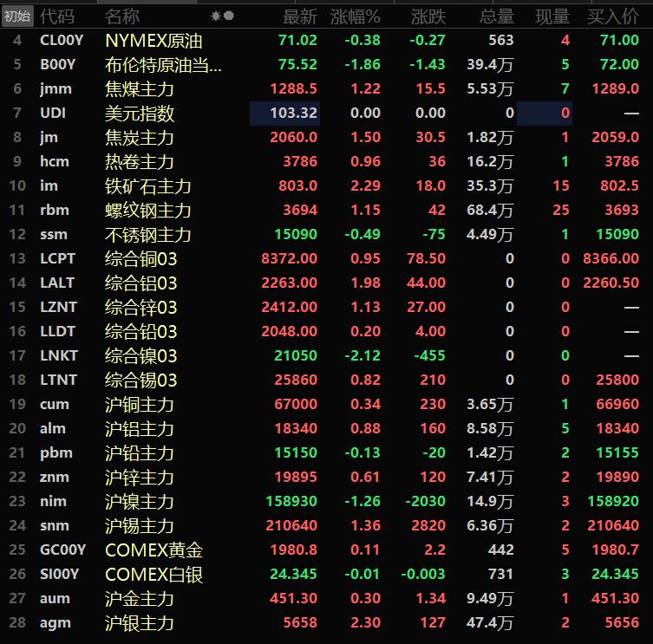Select the COMEX黄金 row
Image resolution: width=653 pixels, height=644 pixels.
[x=326, y=550]
